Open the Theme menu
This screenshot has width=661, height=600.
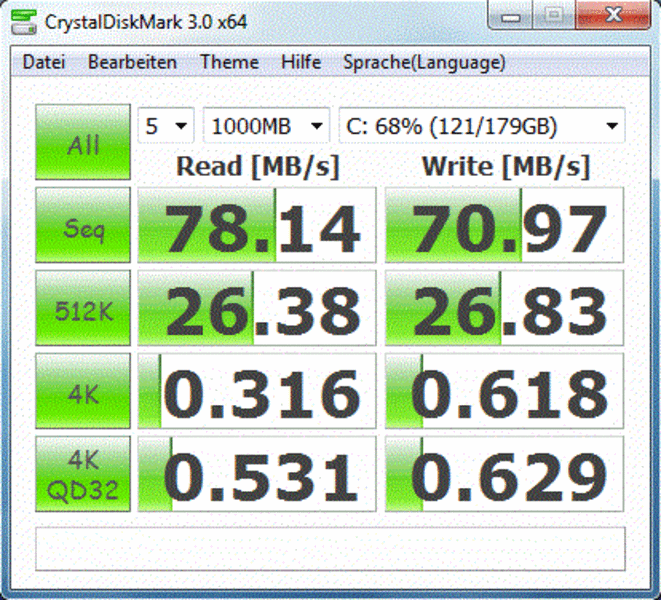pos(229,62)
